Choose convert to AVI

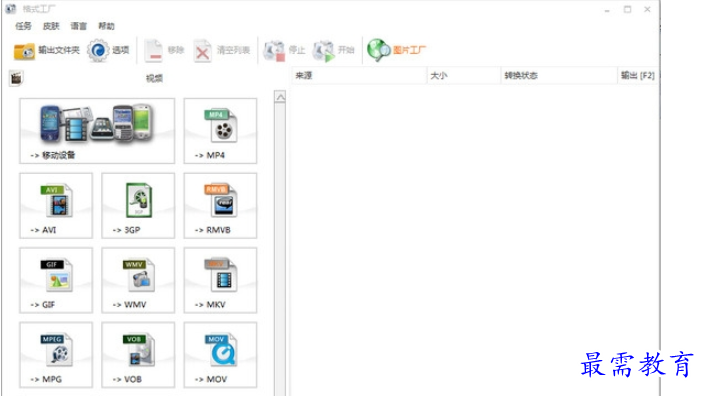[56, 205]
